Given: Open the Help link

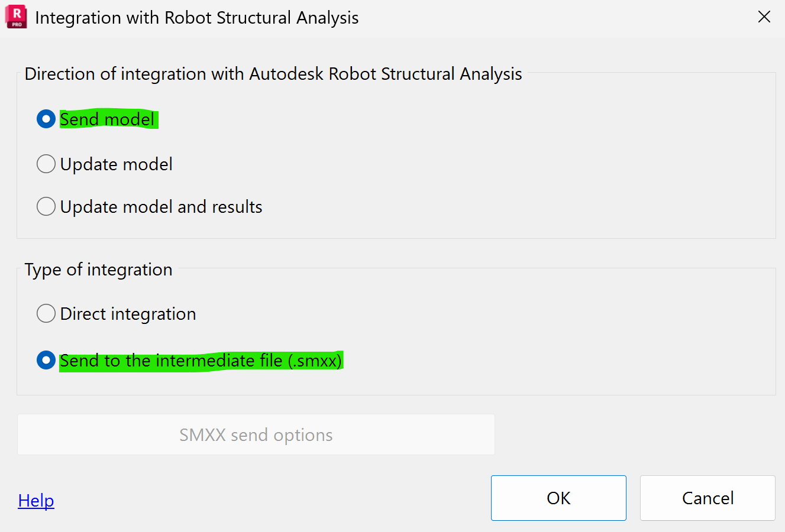Looking at the screenshot, I should [x=35, y=500].
